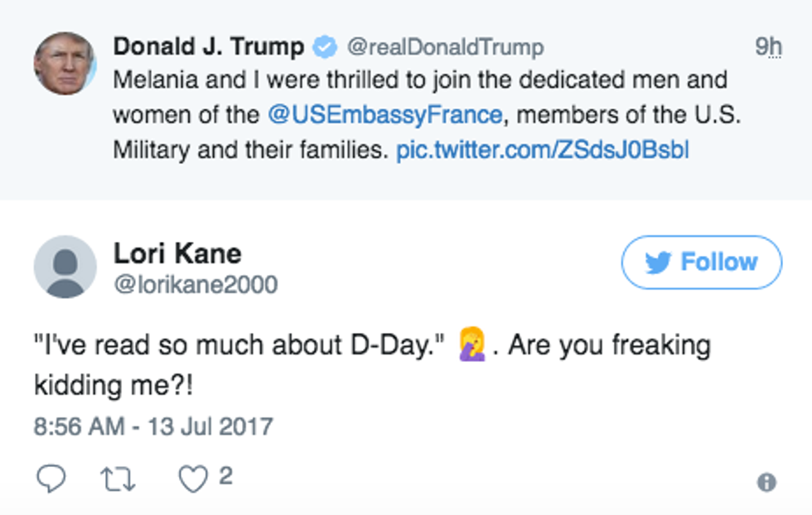Screen dimensions: 812x515
Task: Open the @USEmbassyFrance mention
Action: (384, 115)
